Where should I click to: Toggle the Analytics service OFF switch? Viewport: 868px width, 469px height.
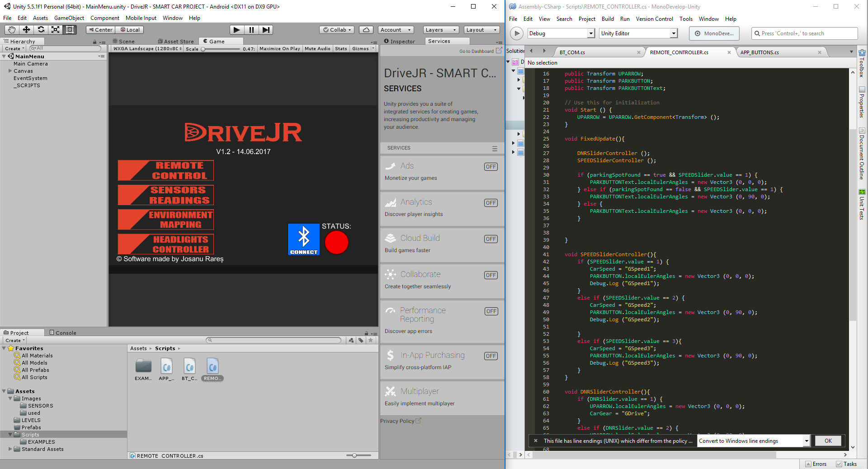coord(491,203)
